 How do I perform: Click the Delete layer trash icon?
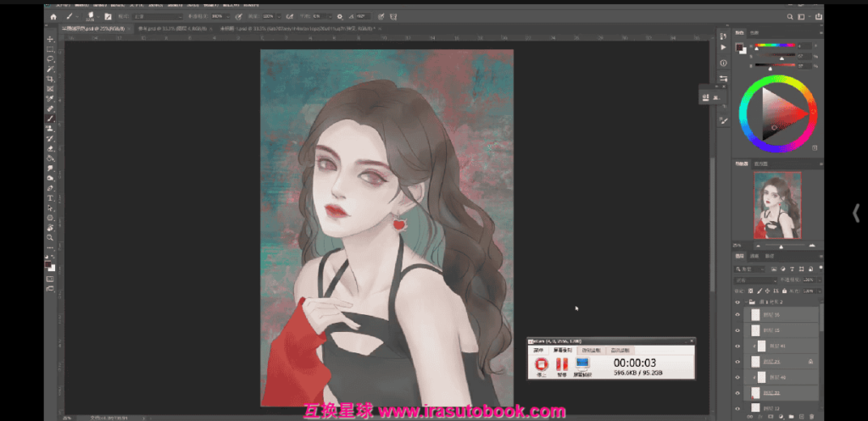click(811, 416)
